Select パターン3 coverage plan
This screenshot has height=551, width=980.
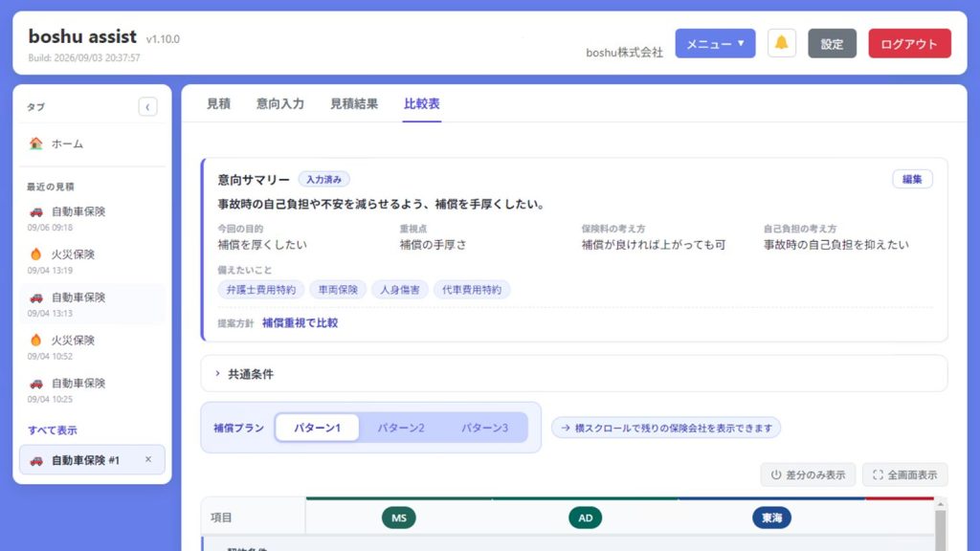coord(484,428)
